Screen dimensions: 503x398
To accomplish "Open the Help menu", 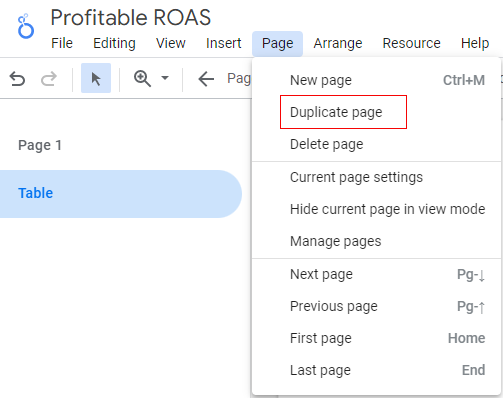I will pos(475,43).
